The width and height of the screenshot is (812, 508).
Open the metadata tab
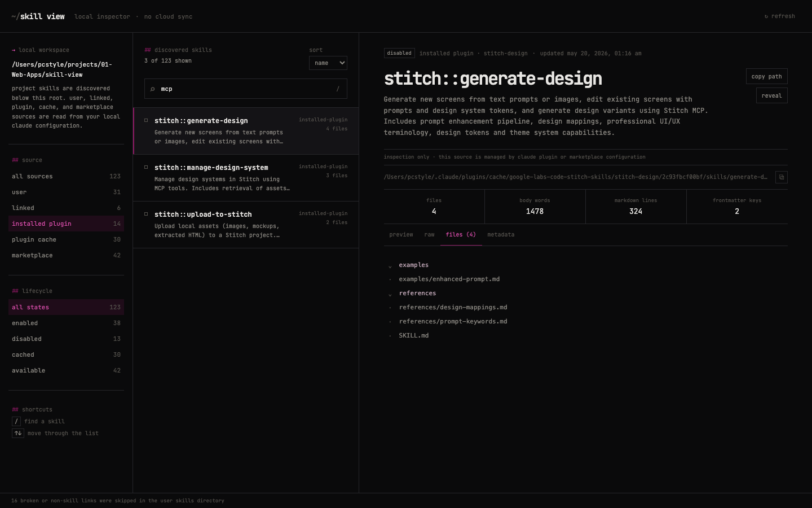click(x=501, y=234)
